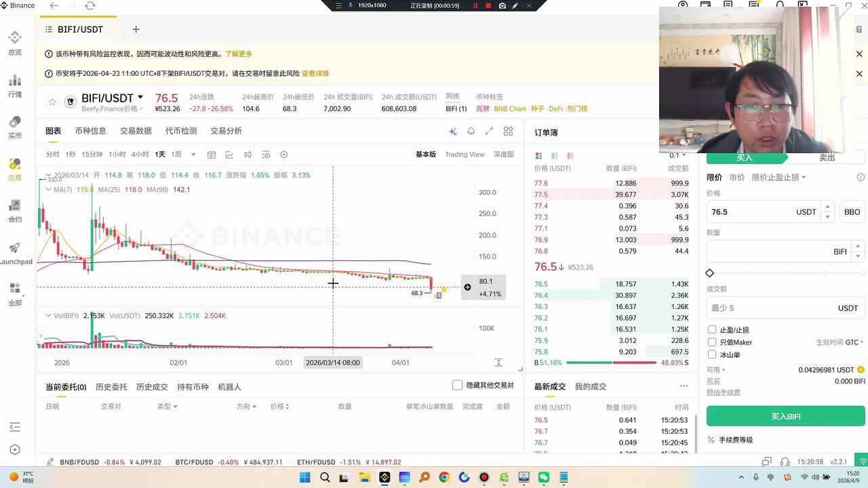
Task: Change candlestick chart style icon
Action: point(248,155)
